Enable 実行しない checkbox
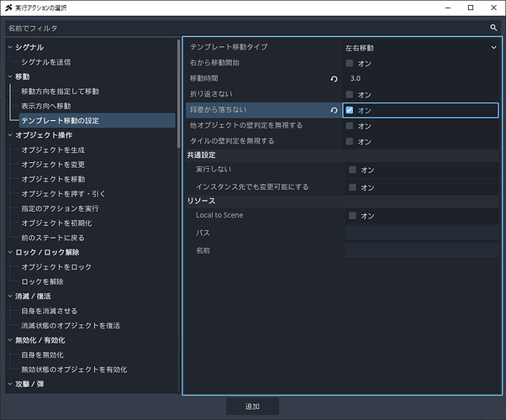Viewport: 506px width, 420px height. 352,170
